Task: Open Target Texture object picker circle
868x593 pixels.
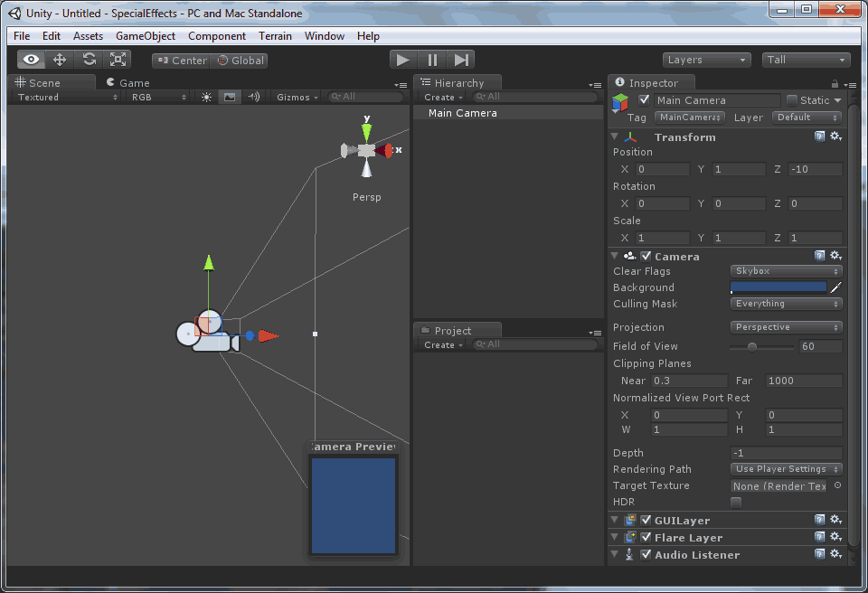Action: coord(837,485)
